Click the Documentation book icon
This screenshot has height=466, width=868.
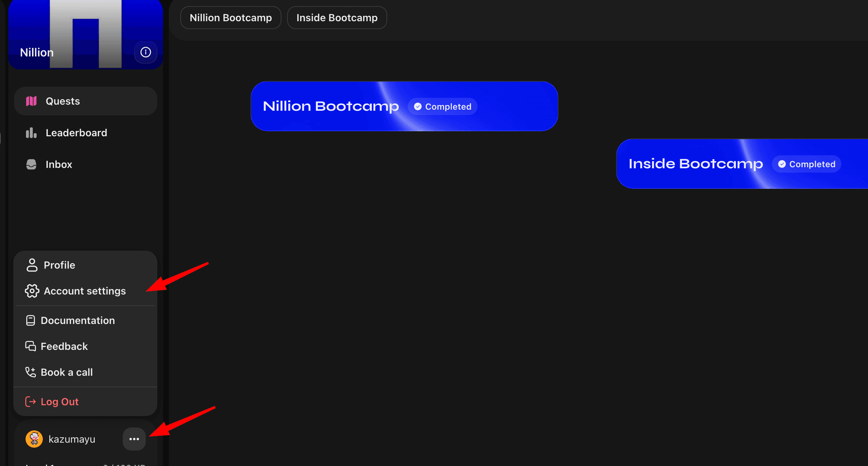pyautogui.click(x=31, y=320)
